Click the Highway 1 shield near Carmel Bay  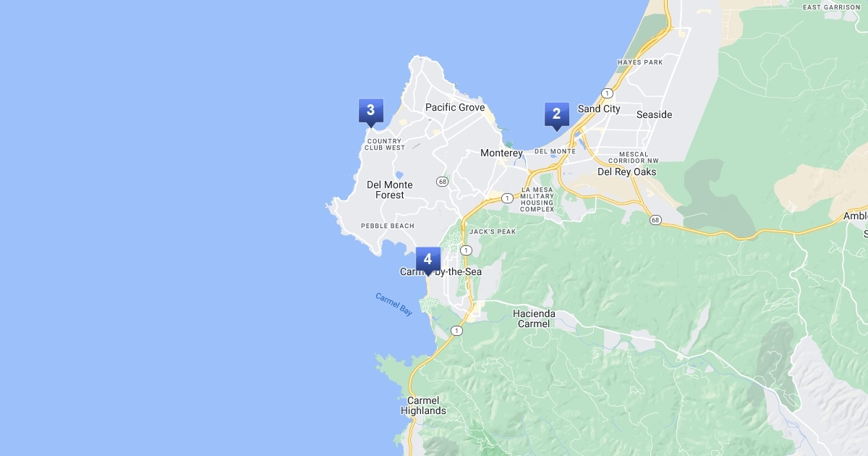[456, 331]
